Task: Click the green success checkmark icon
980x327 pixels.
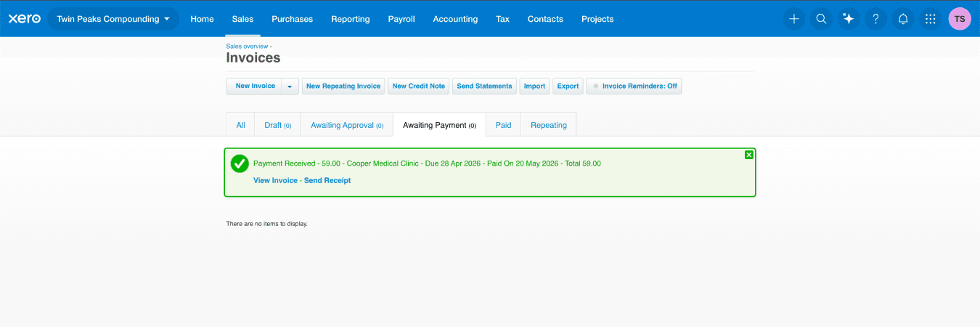Action: tap(240, 164)
